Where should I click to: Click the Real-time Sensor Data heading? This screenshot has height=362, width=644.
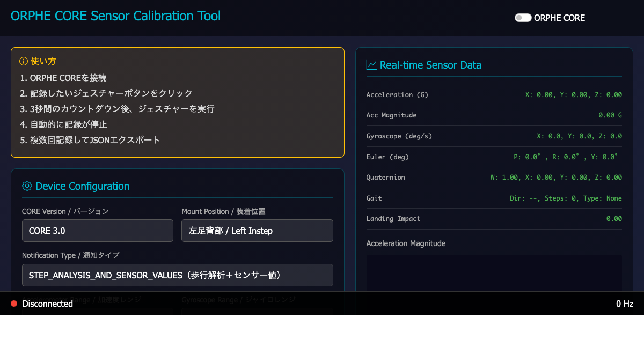coord(430,65)
